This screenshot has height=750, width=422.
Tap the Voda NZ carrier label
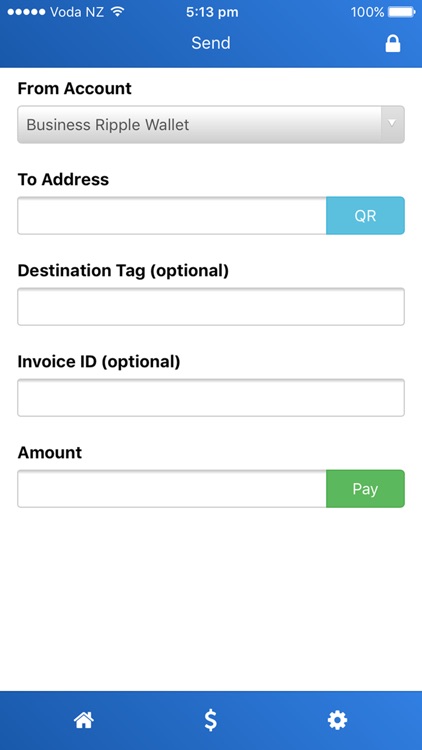[x=77, y=12]
